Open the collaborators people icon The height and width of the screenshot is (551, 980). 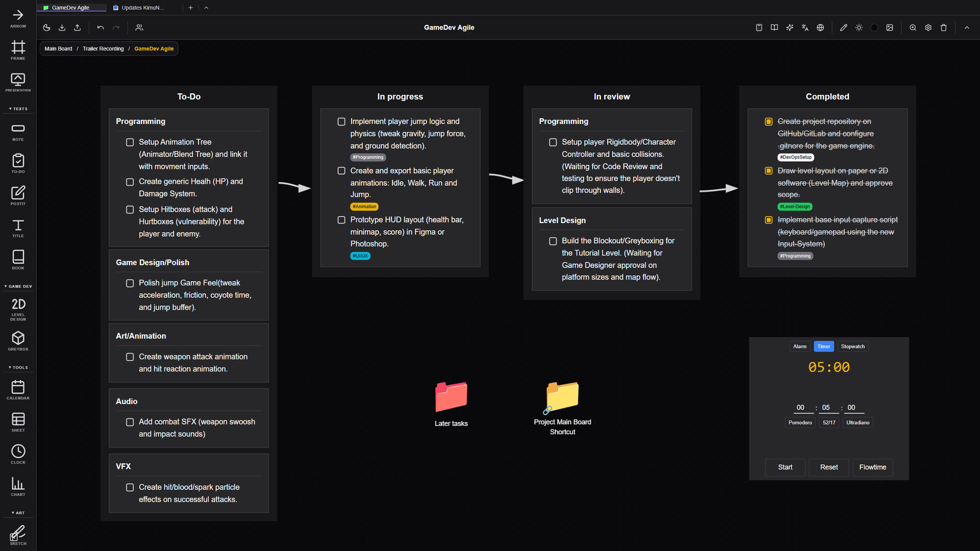point(139,28)
